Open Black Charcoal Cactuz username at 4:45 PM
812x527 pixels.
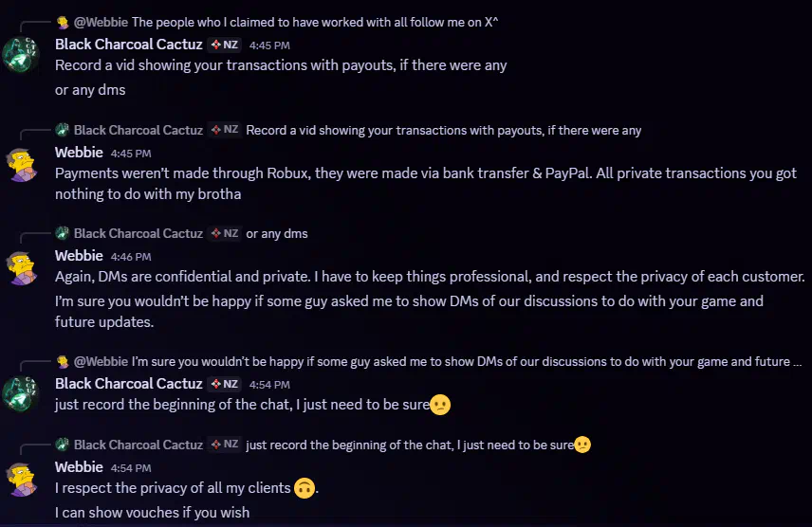tap(128, 45)
